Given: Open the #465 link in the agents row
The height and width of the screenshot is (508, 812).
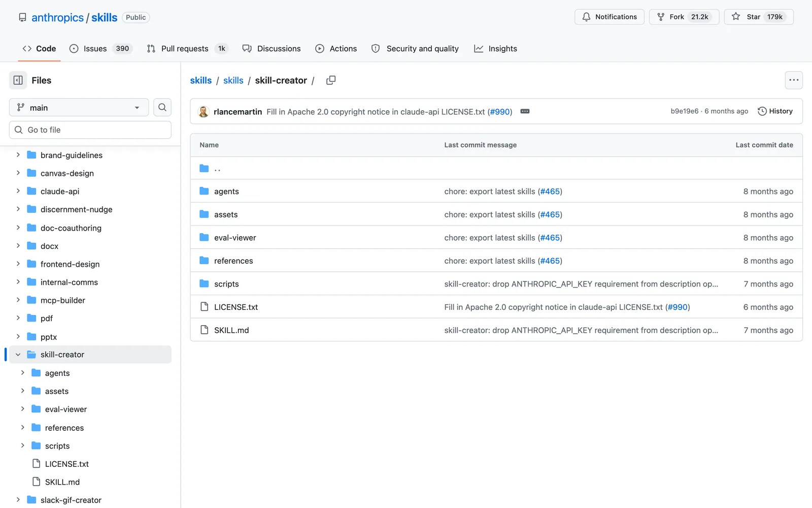Looking at the screenshot, I should (x=550, y=192).
